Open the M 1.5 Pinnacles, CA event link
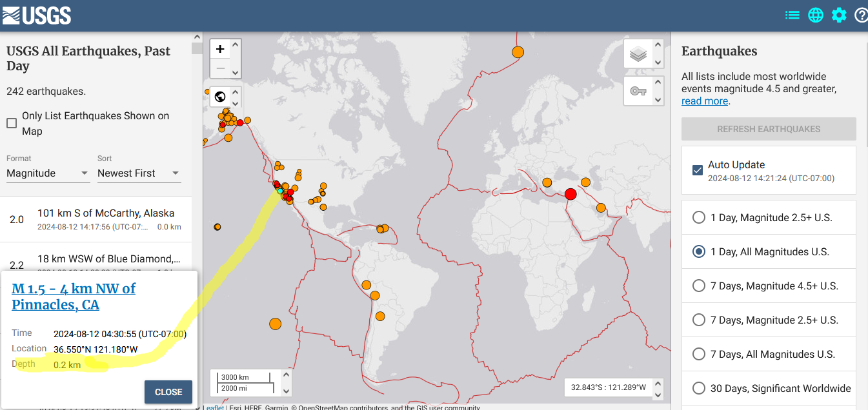Screen dimensions: 868x410 coord(74,297)
